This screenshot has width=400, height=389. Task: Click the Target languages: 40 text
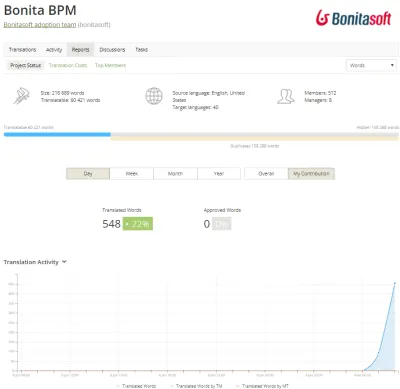(x=195, y=107)
